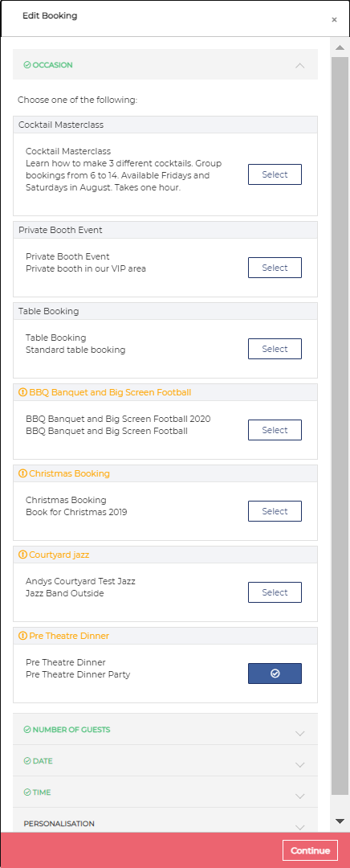Image resolution: width=350 pixels, height=868 pixels.
Task: Expand the NUMBER OF GUESTS section
Action: 166,729
